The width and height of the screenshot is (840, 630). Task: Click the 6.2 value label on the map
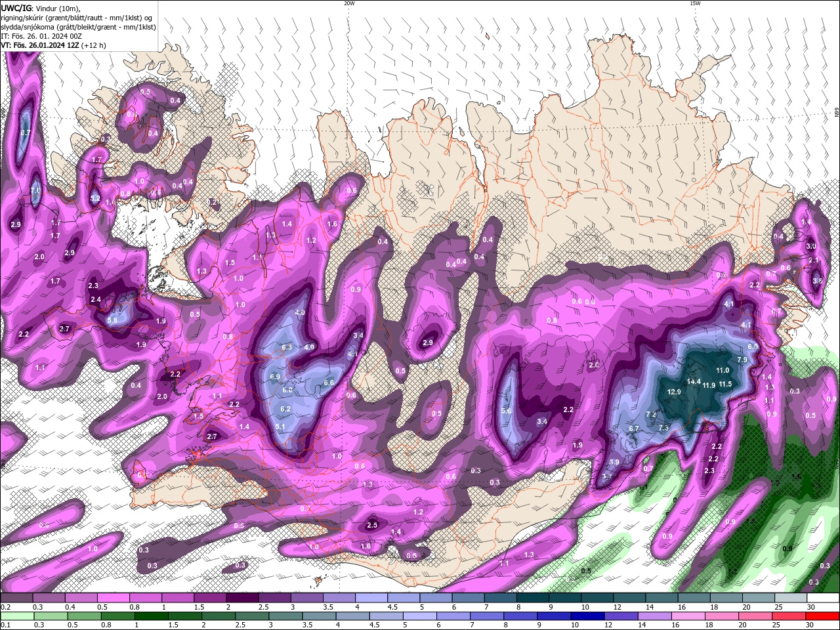tap(285, 409)
